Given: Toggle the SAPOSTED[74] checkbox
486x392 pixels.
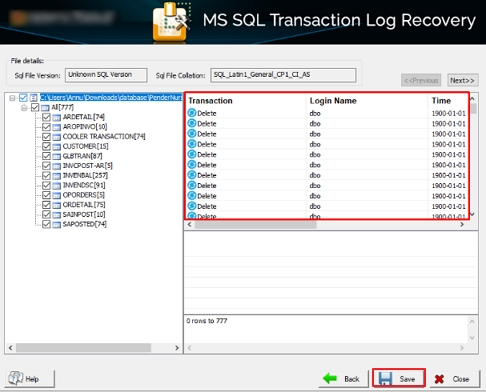Looking at the screenshot, I should 46,224.
